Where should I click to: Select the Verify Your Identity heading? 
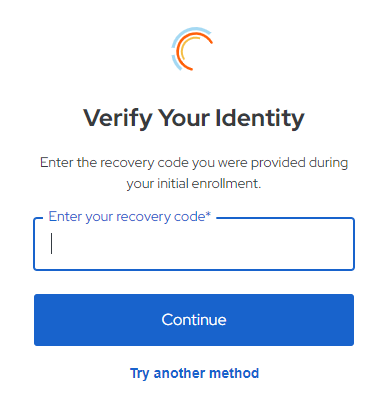(194, 118)
